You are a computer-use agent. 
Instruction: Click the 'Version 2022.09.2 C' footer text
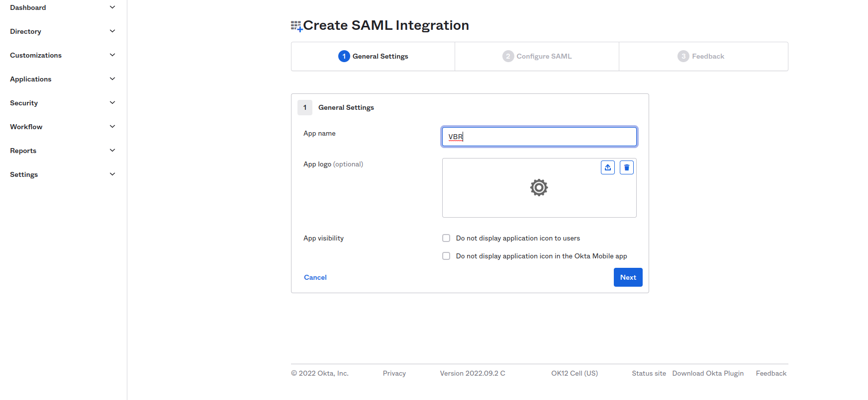473,373
